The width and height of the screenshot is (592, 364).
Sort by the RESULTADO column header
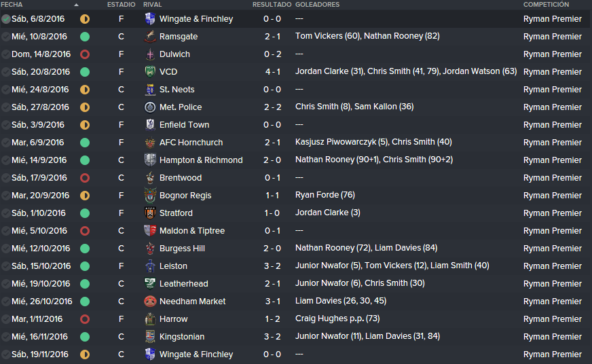(272, 5)
